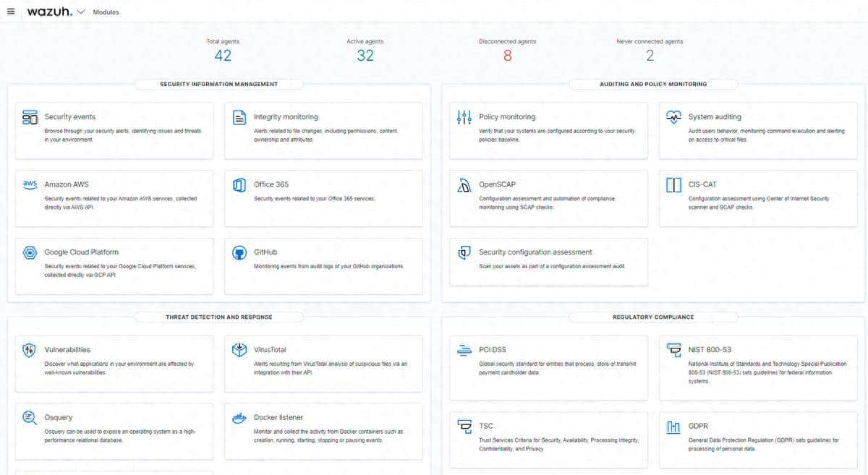
Task: Show the 2 never connected agents
Action: click(x=650, y=55)
